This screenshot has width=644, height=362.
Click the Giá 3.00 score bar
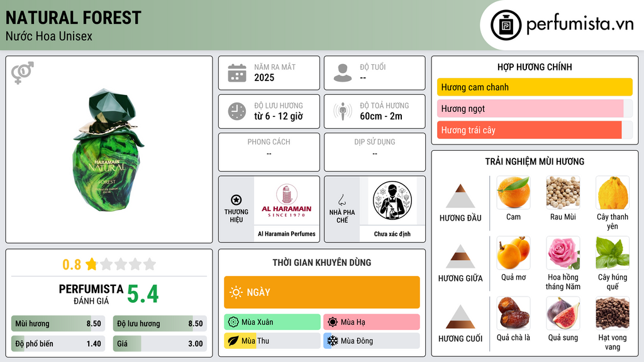click(160, 344)
